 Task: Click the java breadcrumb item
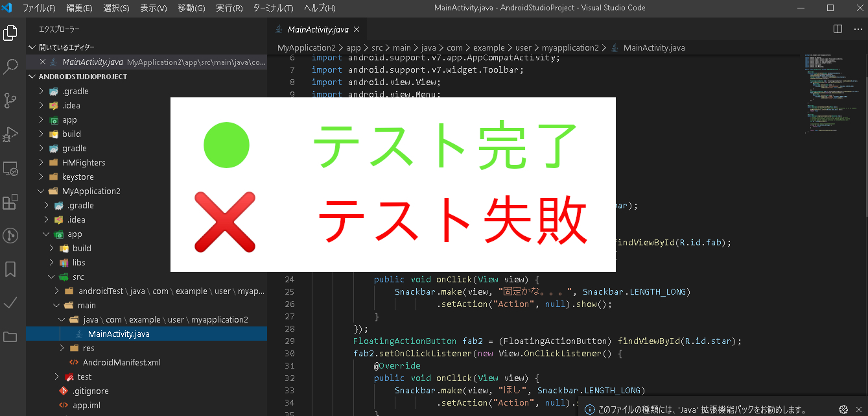coord(428,47)
